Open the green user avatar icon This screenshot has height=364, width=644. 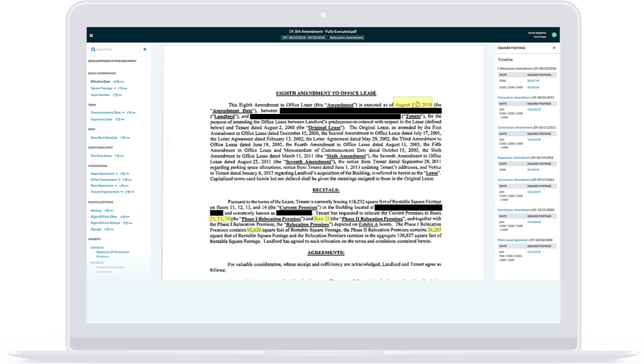click(x=555, y=35)
